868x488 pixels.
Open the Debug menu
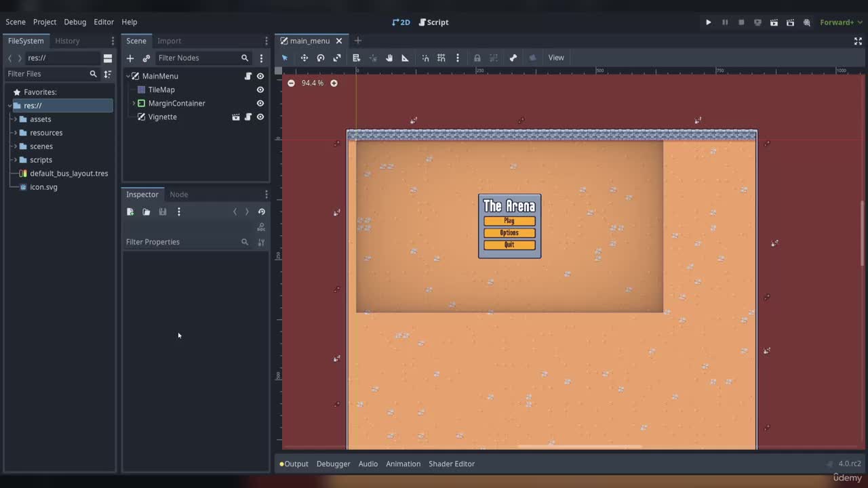pyautogui.click(x=75, y=22)
